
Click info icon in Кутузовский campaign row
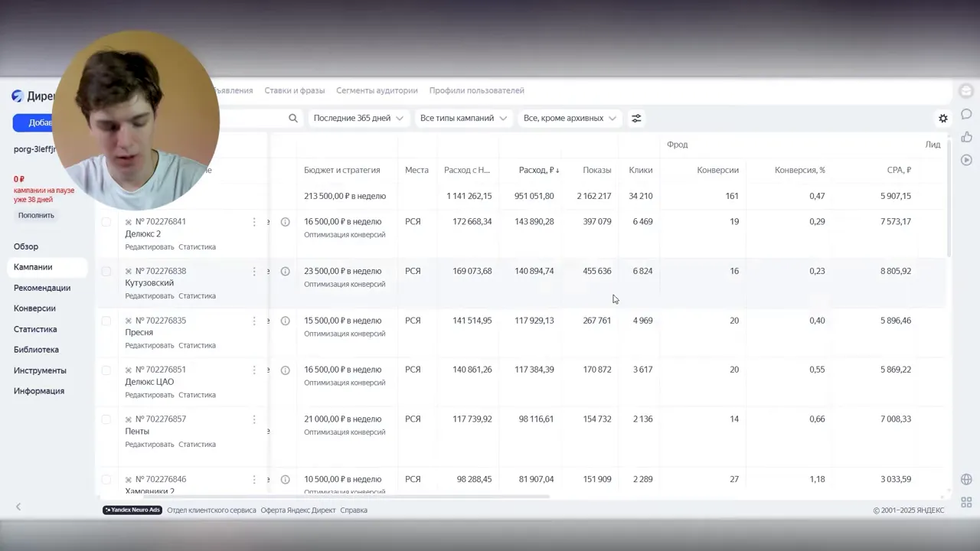point(285,272)
